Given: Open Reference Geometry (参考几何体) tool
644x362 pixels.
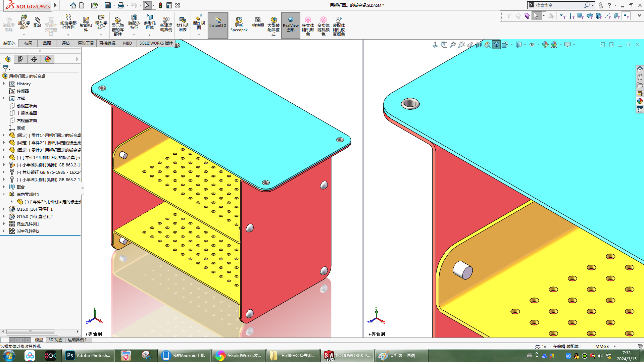Looking at the screenshot, I should [150, 22].
